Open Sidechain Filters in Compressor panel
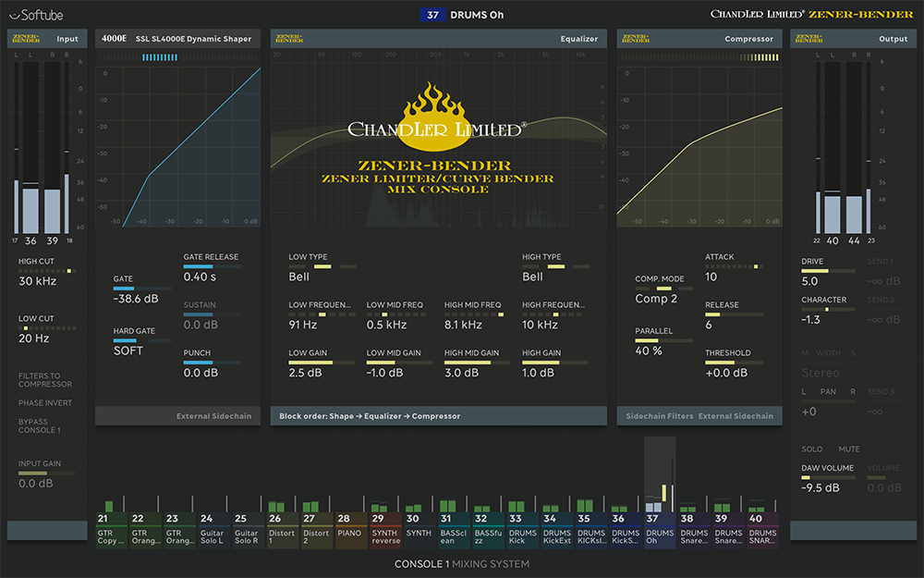This screenshot has width=924, height=578. 659,416
